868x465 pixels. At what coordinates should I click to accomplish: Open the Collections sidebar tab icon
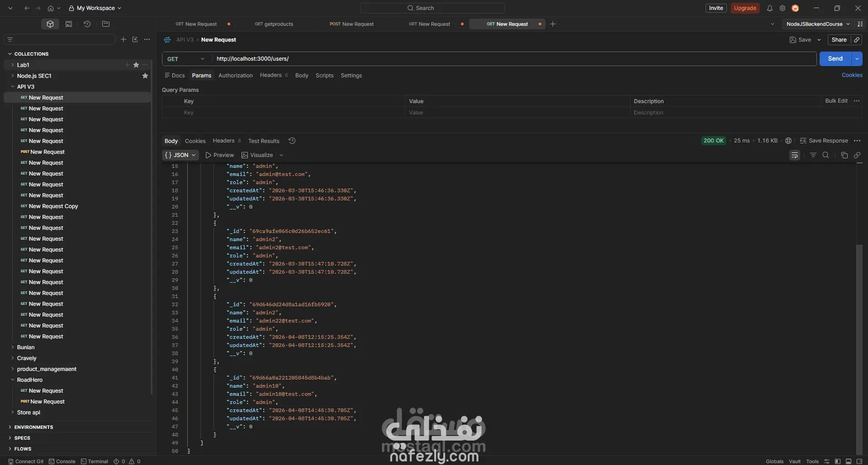[x=50, y=24]
